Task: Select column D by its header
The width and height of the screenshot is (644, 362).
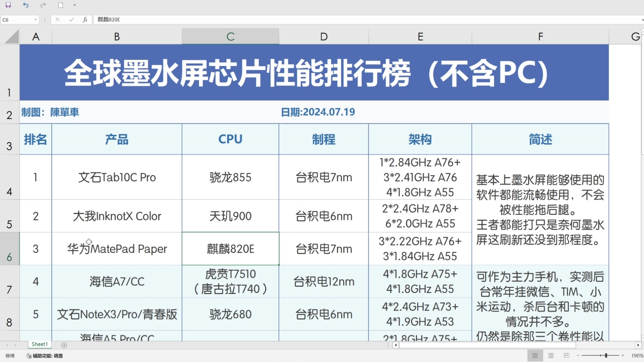Action: point(323,36)
